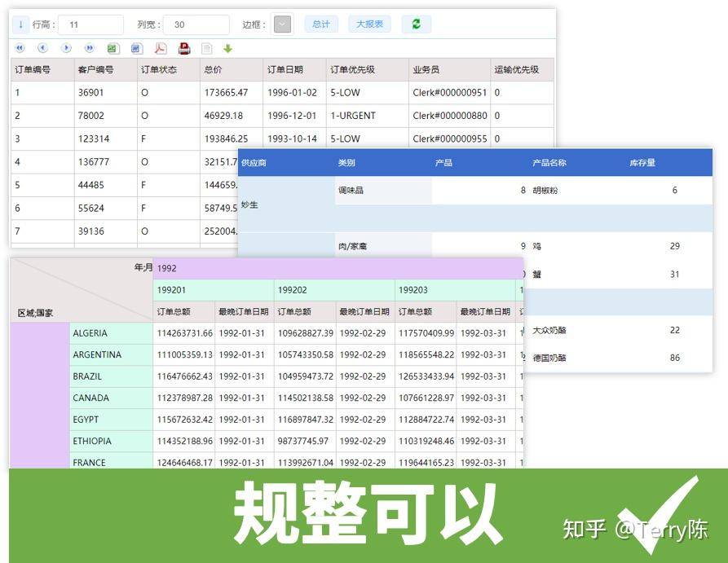Click the 订单日期 column header
Viewport: 728px width, 563px height.
tap(295, 69)
